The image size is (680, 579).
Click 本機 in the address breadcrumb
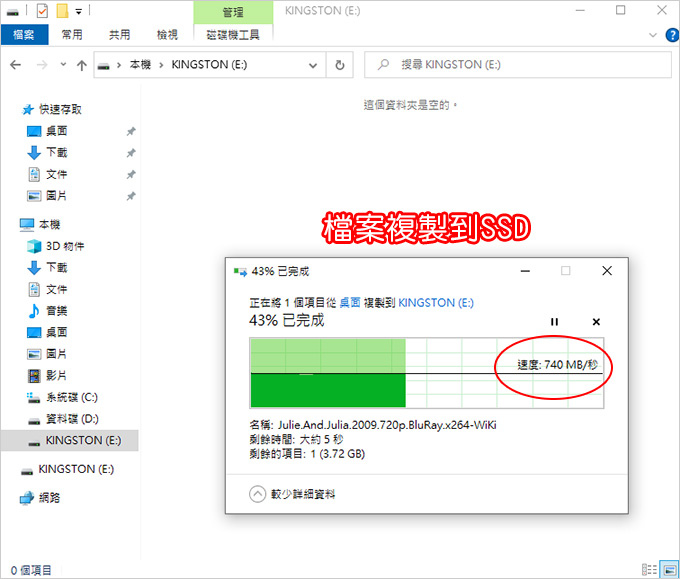click(140, 65)
